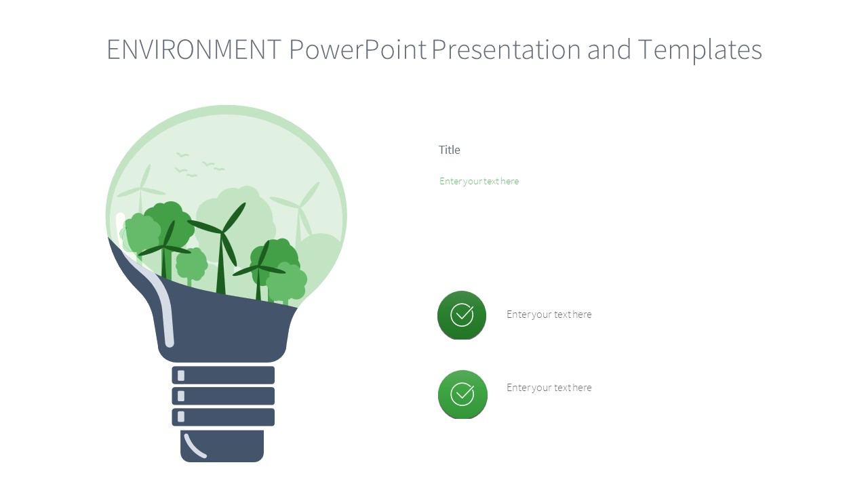Viewport: 868px width, 488px height.
Task: Click the Title placeholder text box
Action: (450, 150)
